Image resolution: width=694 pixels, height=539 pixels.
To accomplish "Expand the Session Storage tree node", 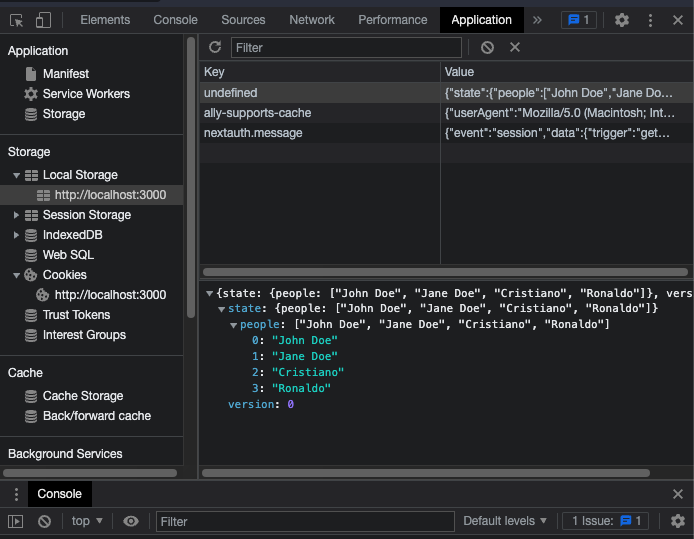I will point(16,215).
